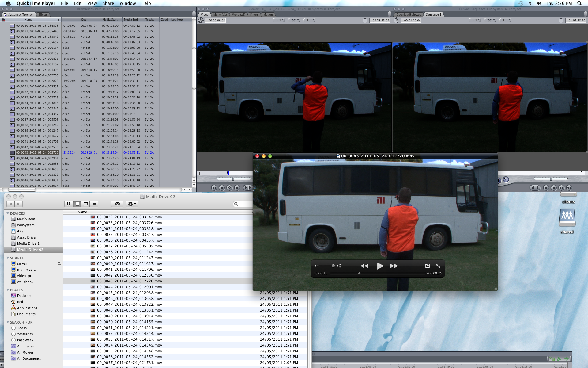Enter full screen in QuickTime
588x368 pixels.
tap(438, 266)
